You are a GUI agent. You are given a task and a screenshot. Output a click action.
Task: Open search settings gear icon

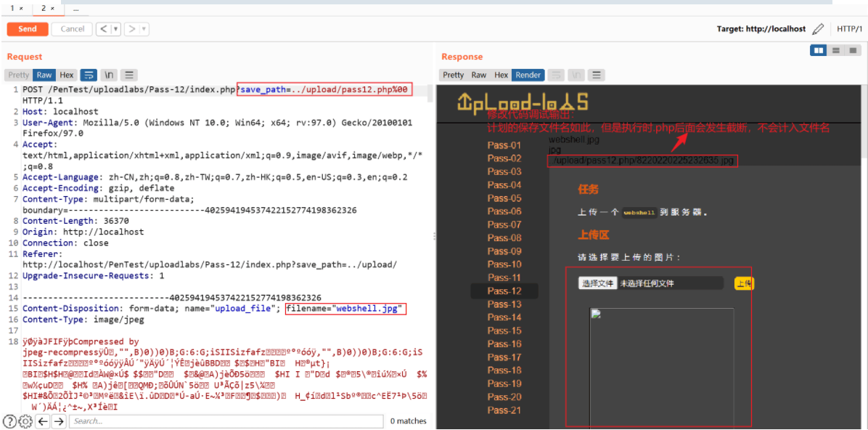pyautogui.click(x=25, y=421)
